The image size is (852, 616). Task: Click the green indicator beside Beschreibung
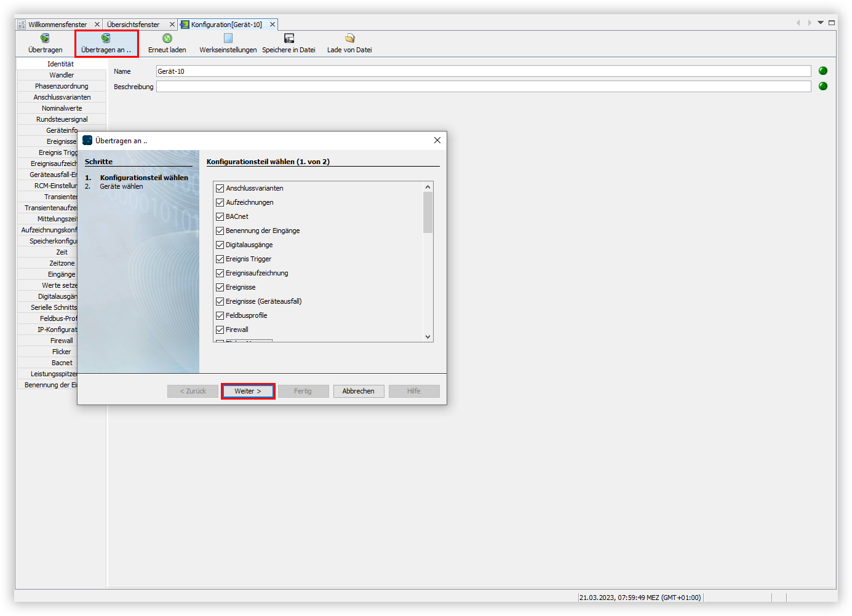(x=822, y=86)
